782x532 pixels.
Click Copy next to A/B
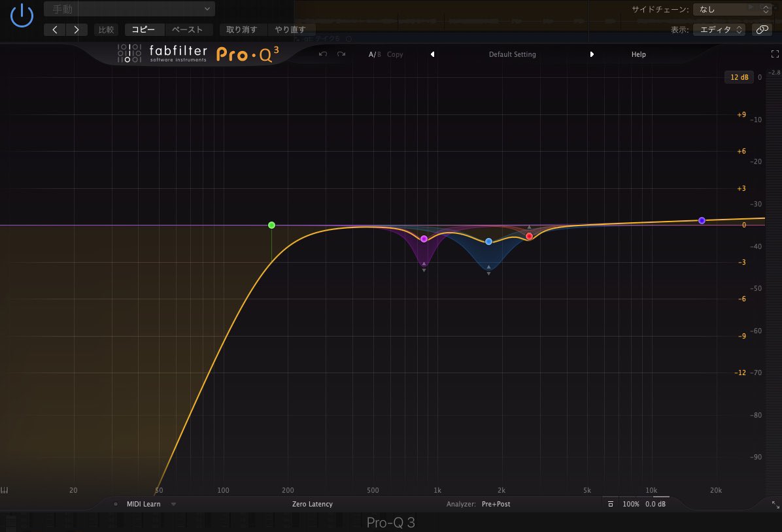[x=395, y=54]
